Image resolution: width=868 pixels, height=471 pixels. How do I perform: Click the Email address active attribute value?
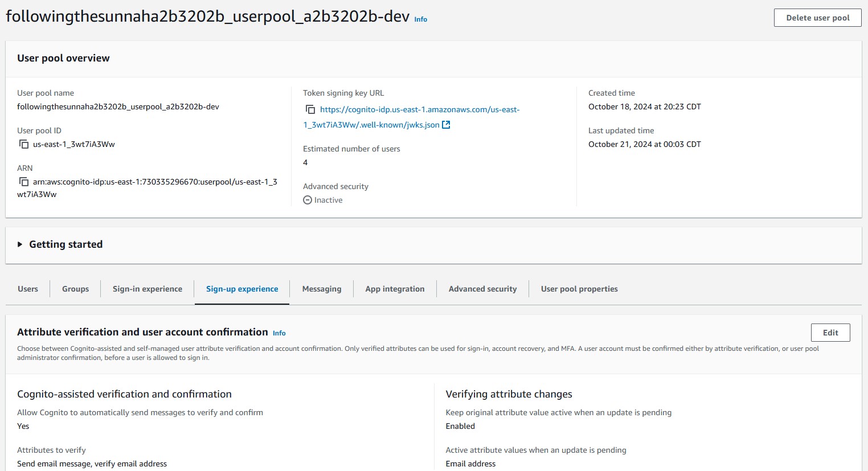470,464
